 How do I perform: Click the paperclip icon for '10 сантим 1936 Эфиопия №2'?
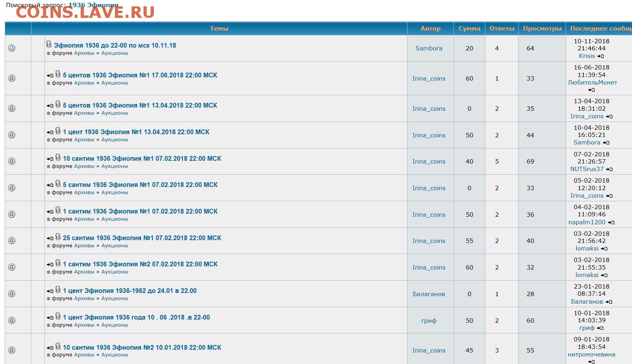(58, 346)
